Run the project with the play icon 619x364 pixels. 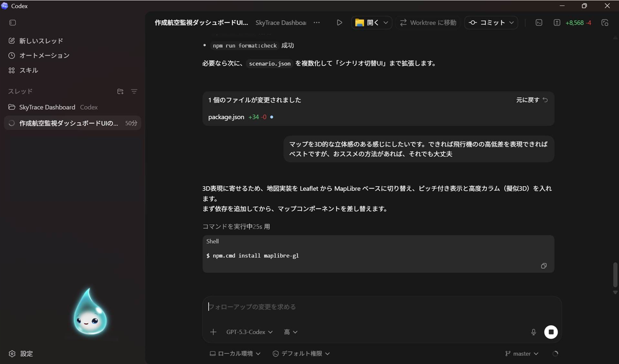339,23
